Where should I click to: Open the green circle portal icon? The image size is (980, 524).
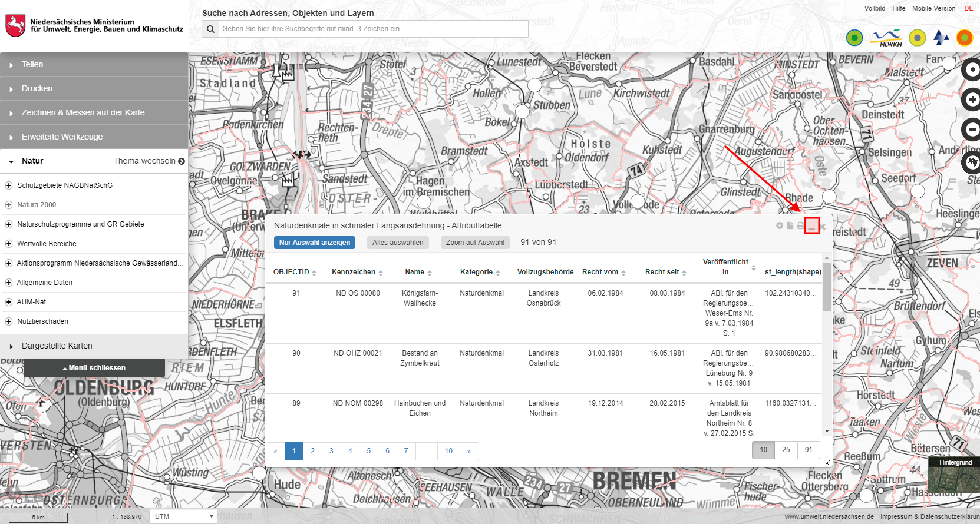[854, 38]
